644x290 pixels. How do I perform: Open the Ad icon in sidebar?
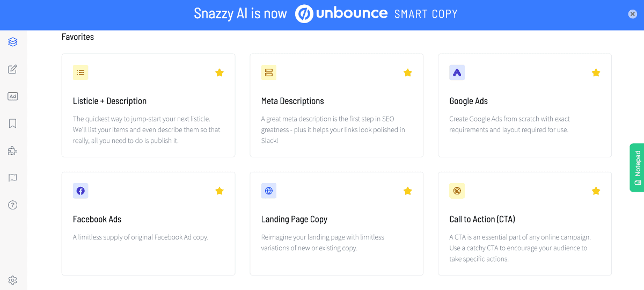pyautogui.click(x=13, y=97)
